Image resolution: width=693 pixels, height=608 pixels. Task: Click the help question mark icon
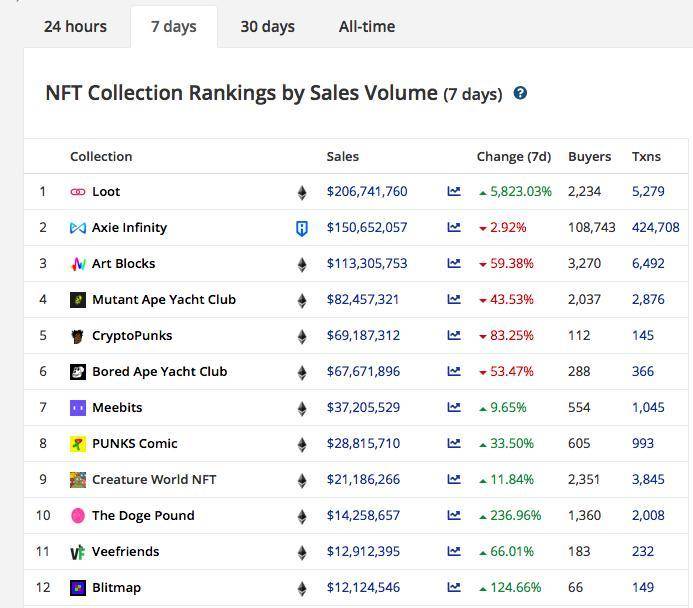click(x=520, y=94)
